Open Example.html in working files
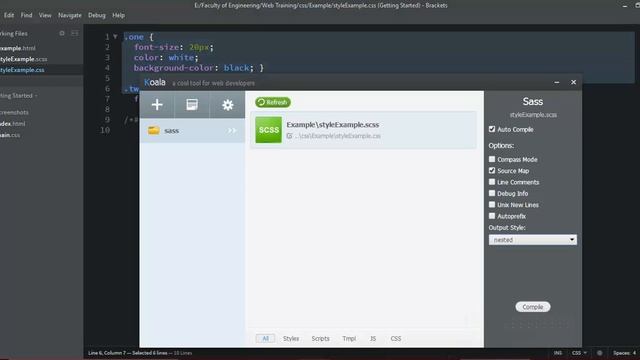The height and width of the screenshot is (360, 640). coord(18,48)
